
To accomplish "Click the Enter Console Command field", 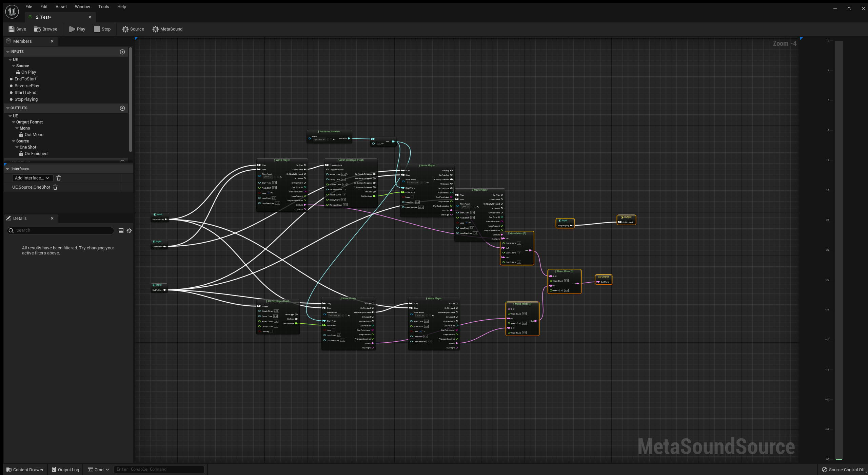I will tap(159, 470).
